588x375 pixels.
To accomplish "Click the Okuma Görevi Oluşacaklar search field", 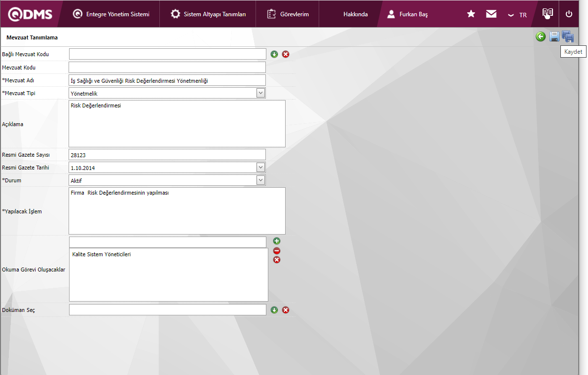I will coord(168,242).
